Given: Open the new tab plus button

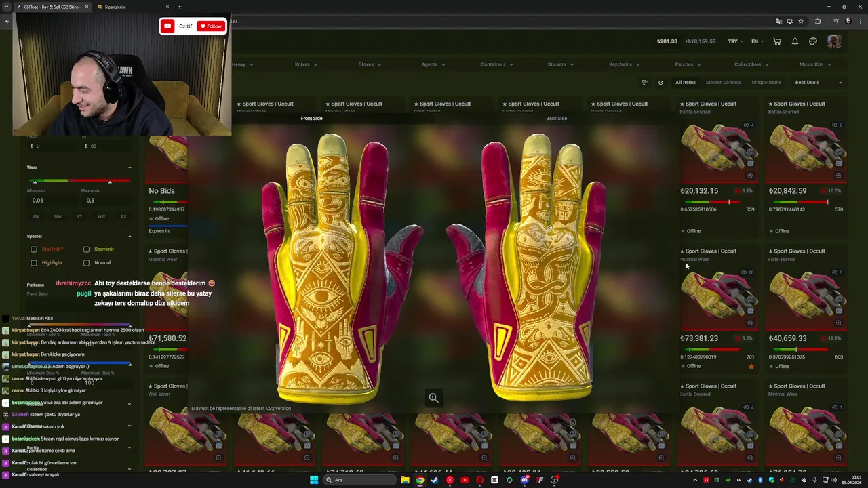Looking at the screenshot, I should 179,7.
